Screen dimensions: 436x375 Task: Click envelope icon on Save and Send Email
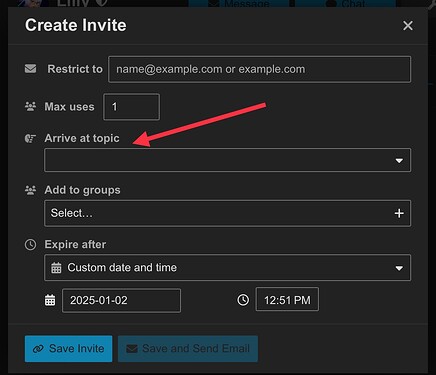[132, 349]
